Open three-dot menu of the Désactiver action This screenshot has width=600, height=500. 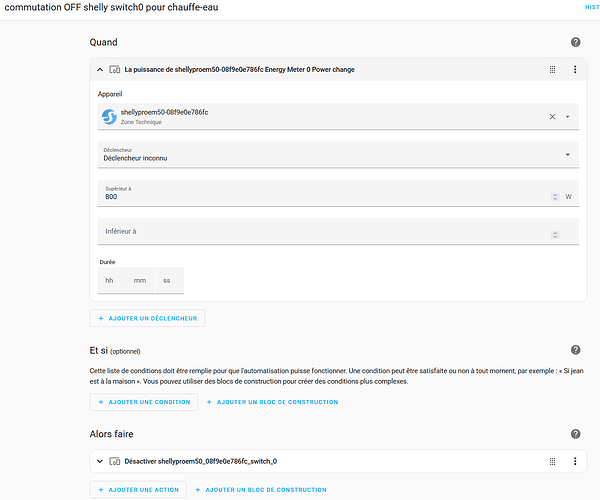tap(575, 461)
